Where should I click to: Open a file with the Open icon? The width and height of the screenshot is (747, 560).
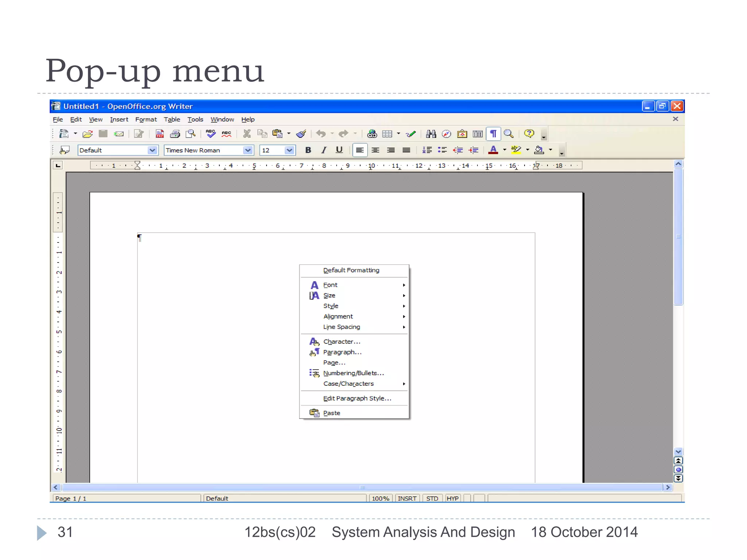coord(87,134)
